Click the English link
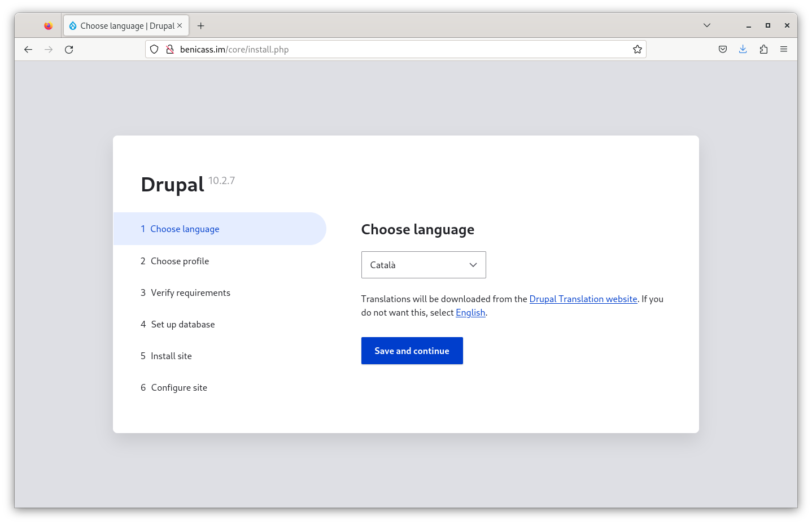812x524 pixels. tap(470, 313)
